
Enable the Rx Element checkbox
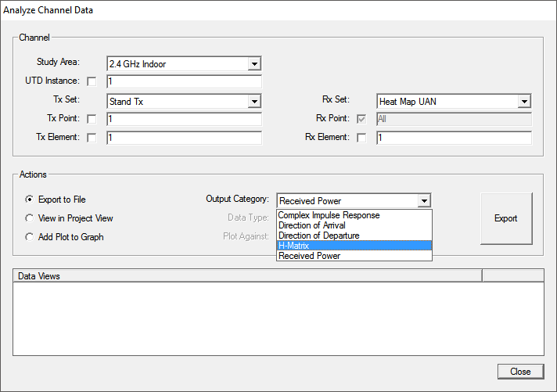pos(361,138)
